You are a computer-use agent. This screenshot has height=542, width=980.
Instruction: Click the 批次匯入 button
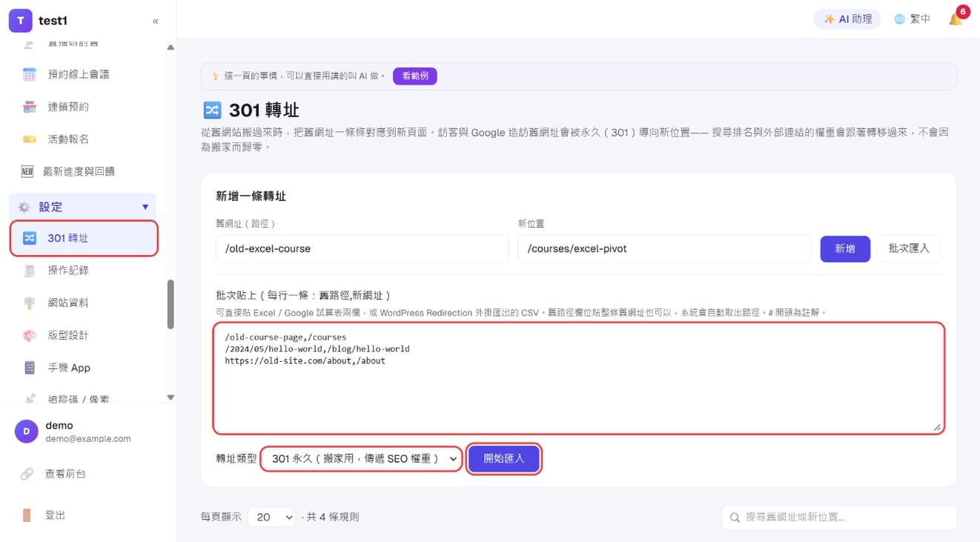(909, 249)
